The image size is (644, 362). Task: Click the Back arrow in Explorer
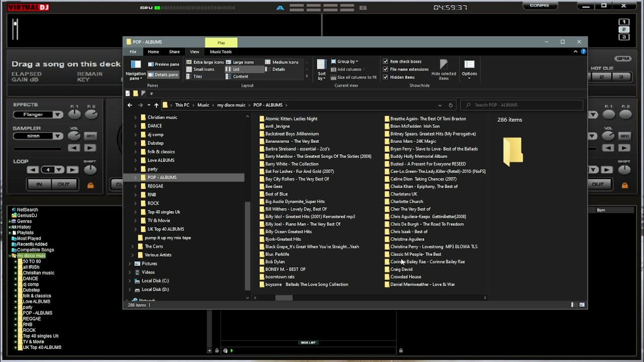click(130, 105)
